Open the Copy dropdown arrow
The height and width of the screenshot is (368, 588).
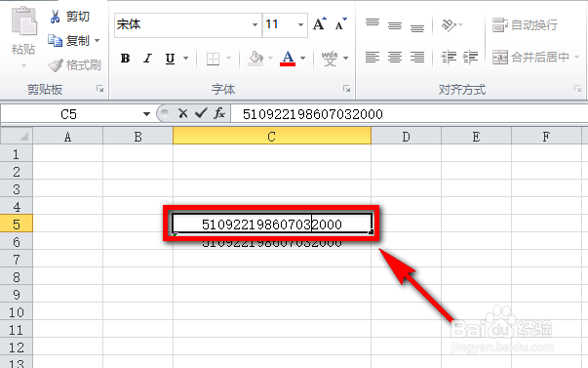(x=98, y=41)
